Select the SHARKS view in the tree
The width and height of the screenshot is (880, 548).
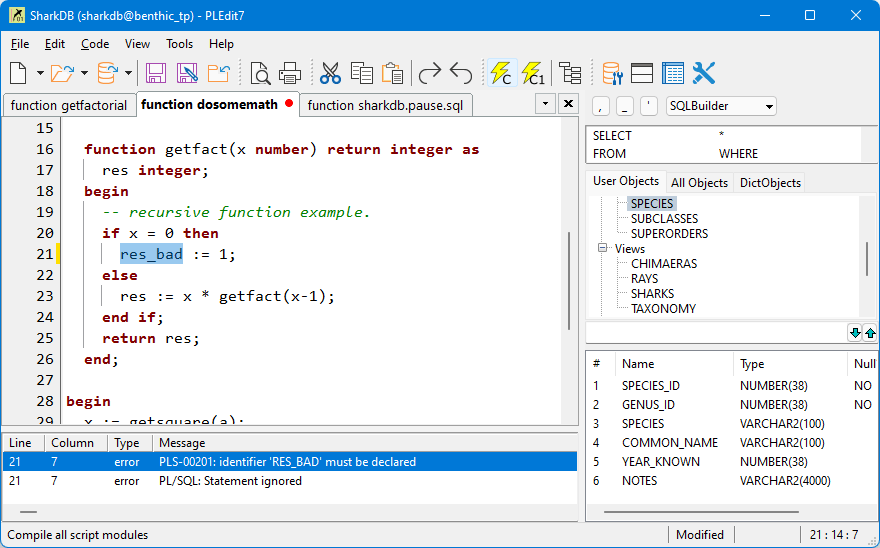[x=652, y=294]
